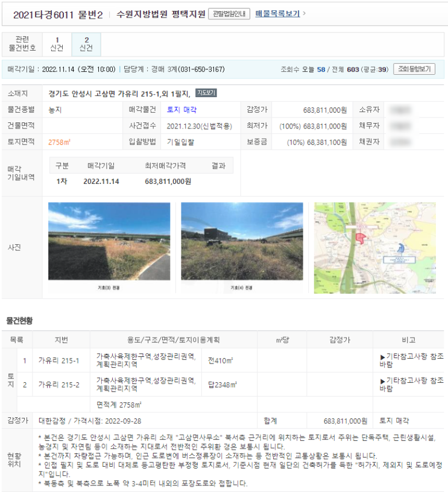Click the 2021.12.30(신법적용) case filing date
This screenshot has width=448, height=492.
(x=199, y=126)
